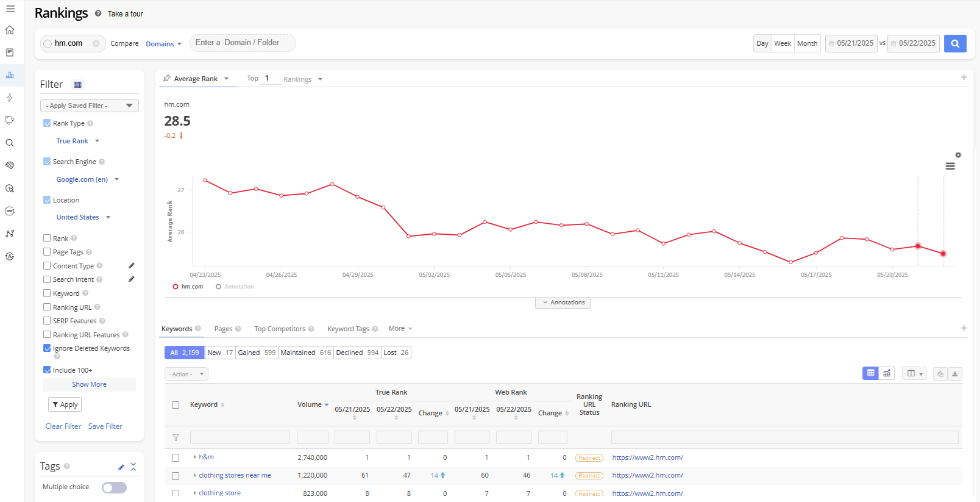Clear the hm.com domain with the x icon
This screenshot has width=980, height=502.
pos(96,43)
